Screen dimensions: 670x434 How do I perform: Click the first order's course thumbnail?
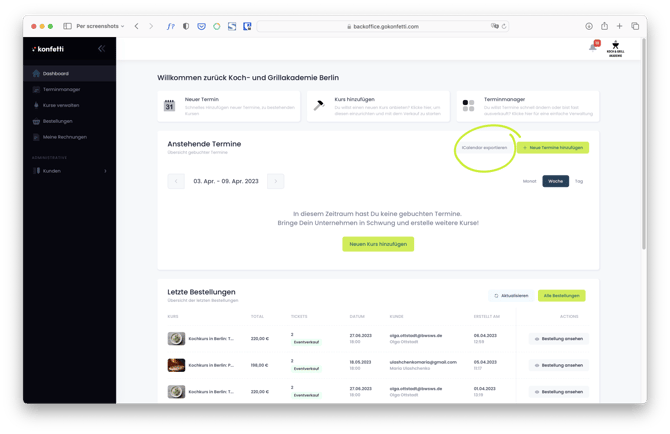(176, 338)
